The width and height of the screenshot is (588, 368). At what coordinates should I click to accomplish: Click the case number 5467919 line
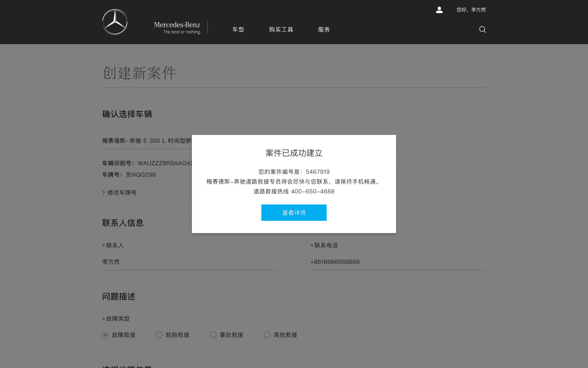[x=294, y=172]
